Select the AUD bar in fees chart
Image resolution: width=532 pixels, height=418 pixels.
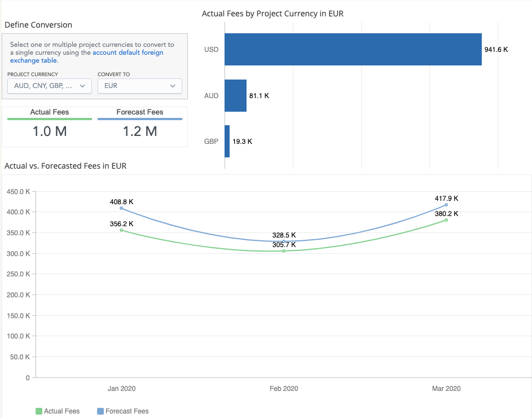(x=235, y=96)
